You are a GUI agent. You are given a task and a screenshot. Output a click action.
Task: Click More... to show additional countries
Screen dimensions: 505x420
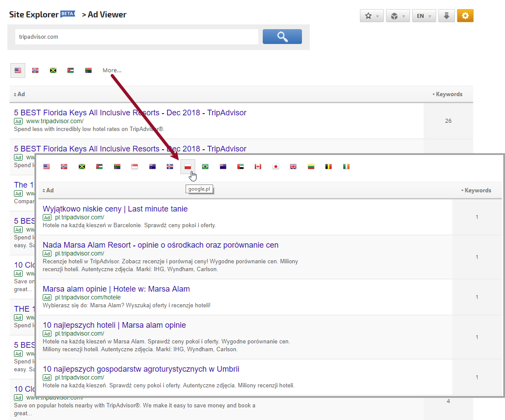pos(112,70)
